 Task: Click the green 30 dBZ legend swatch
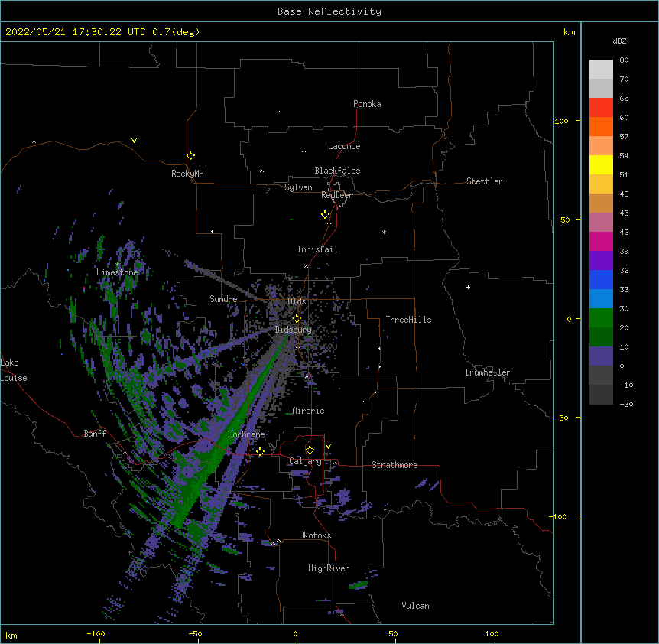pyautogui.click(x=601, y=318)
